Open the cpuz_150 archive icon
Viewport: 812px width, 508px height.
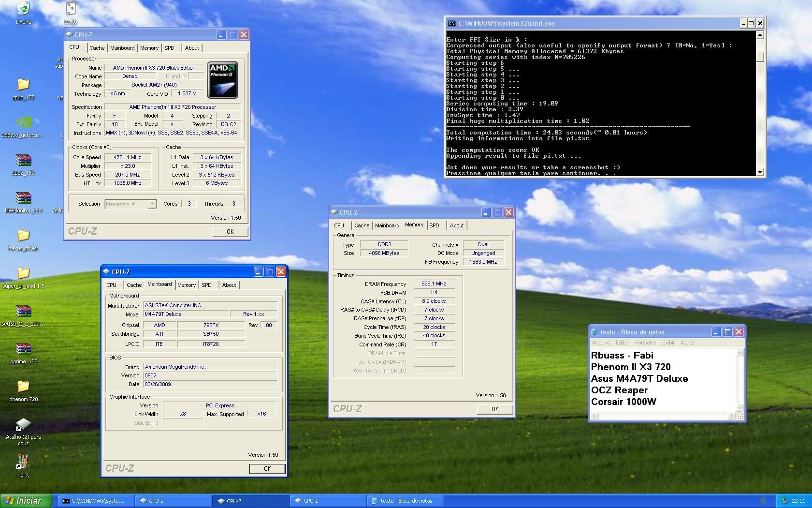point(23,160)
